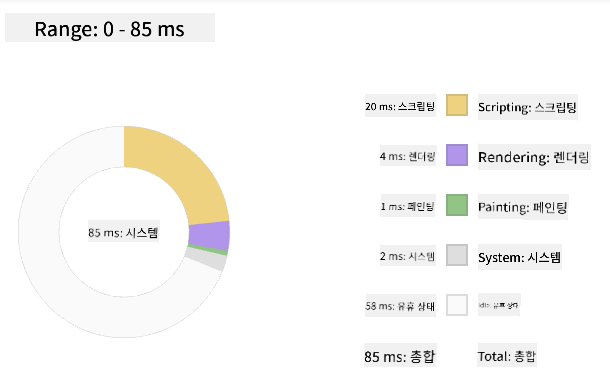Select the gray system slice on the donut
Viewport: 610px width, 378px height.
tap(206, 259)
